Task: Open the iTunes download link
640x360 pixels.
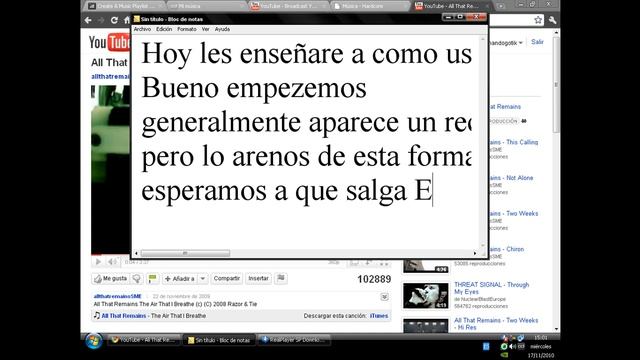Action: point(379,316)
